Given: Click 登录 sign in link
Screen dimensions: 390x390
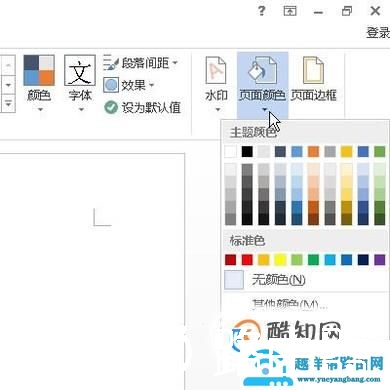Looking at the screenshot, I should point(378,33).
